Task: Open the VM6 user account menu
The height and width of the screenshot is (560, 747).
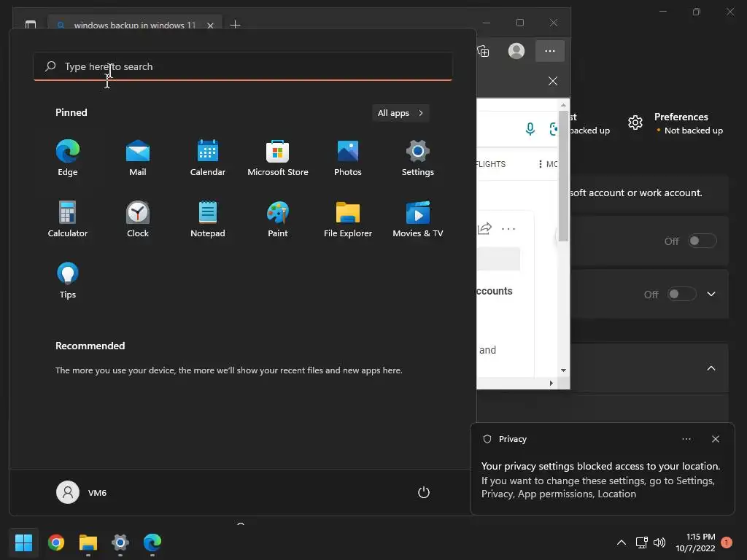Action: coord(82,492)
